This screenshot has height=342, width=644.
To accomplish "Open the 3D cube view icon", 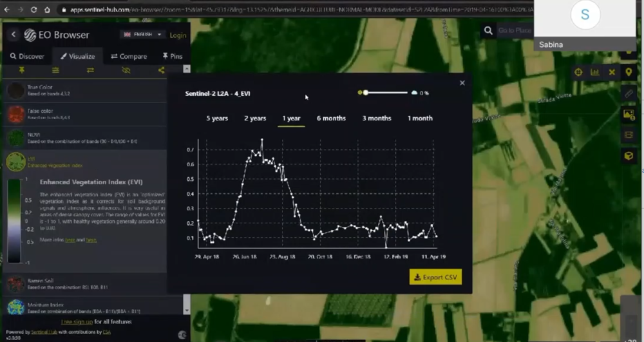I will (629, 156).
